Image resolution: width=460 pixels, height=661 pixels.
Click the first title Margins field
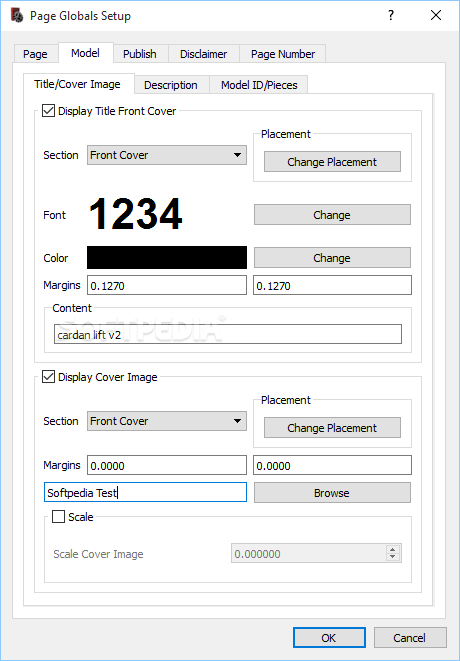point(167,285)
